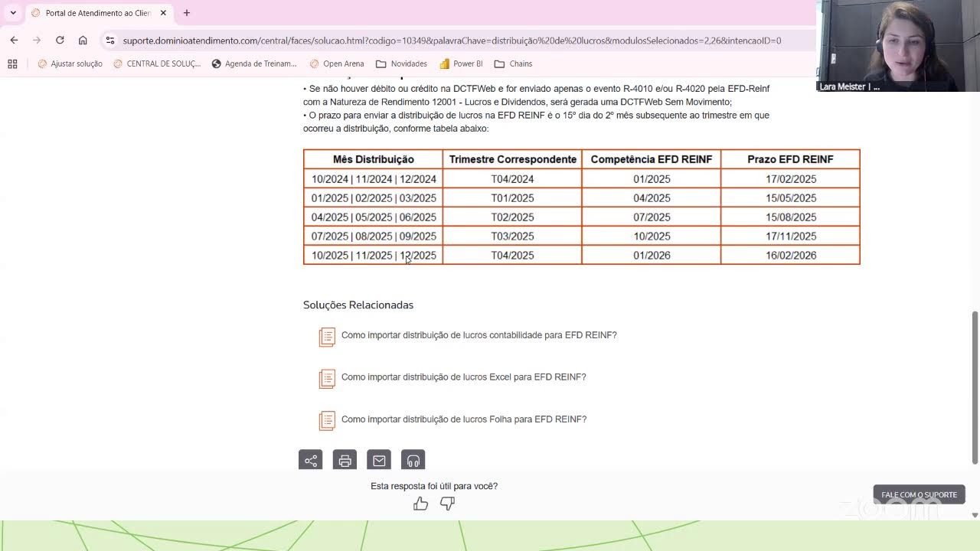Select the 15/05/2025 deadline cell
The height and width of the screenshot is (551, 980).
coord(790,198)
